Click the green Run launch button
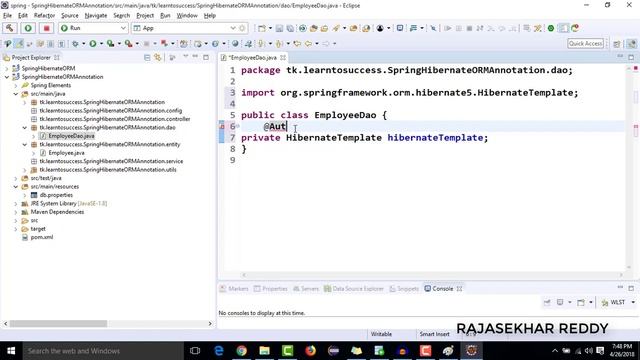The image size is (640, 360). (28, 28)
